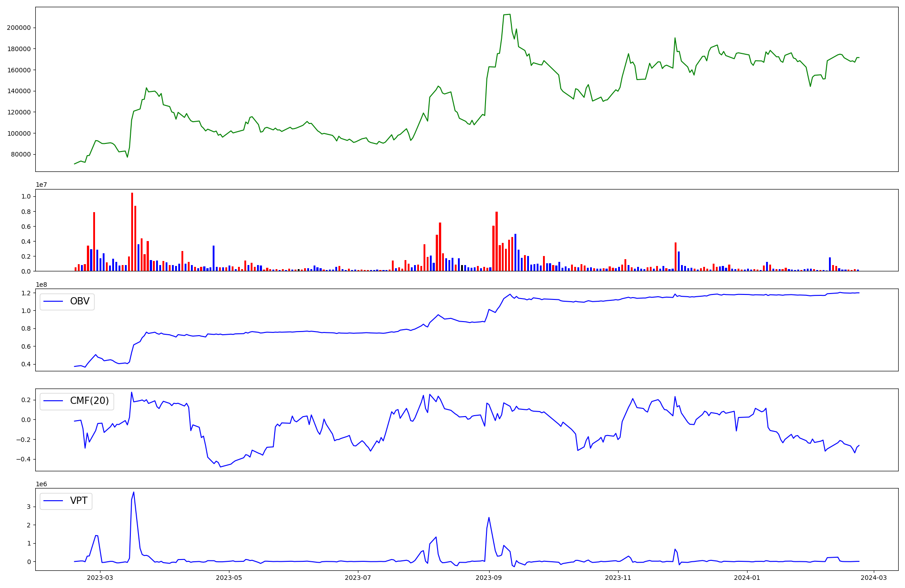The height and width of the screenshot is (588, 905).
Task: Click the 200000 price axis label
Action: point(19,28)
